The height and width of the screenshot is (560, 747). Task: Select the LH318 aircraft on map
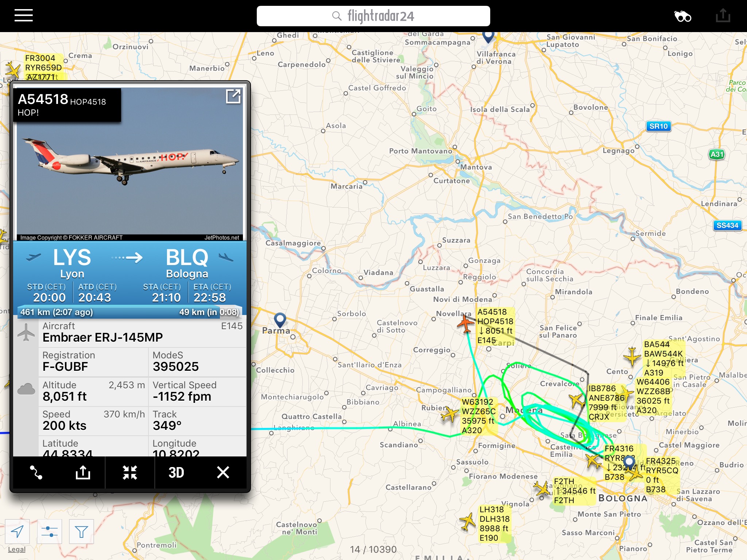(x=468, y=522)
